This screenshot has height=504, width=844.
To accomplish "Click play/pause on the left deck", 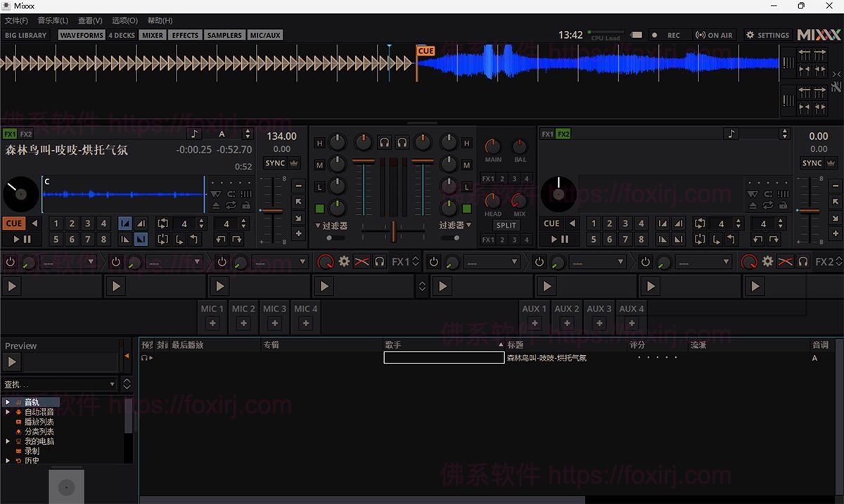I will tap(22, 240).
